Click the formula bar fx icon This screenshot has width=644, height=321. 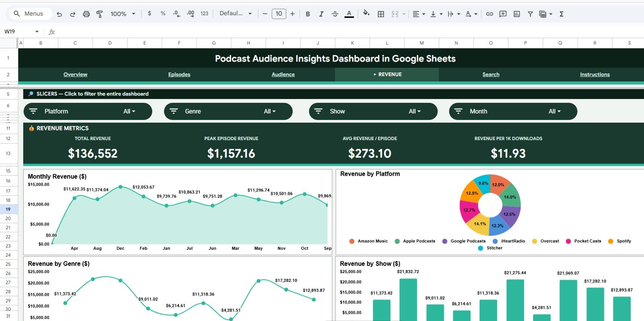pos(52,32)
